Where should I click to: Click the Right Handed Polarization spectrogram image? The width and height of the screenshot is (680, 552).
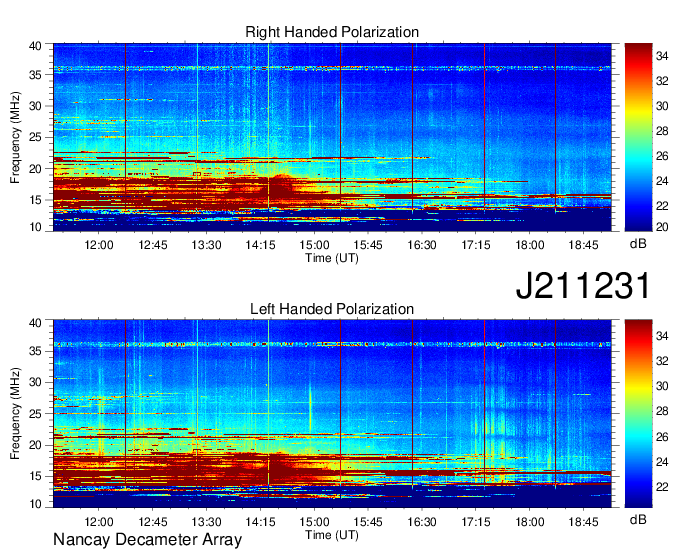pos(332,137)
